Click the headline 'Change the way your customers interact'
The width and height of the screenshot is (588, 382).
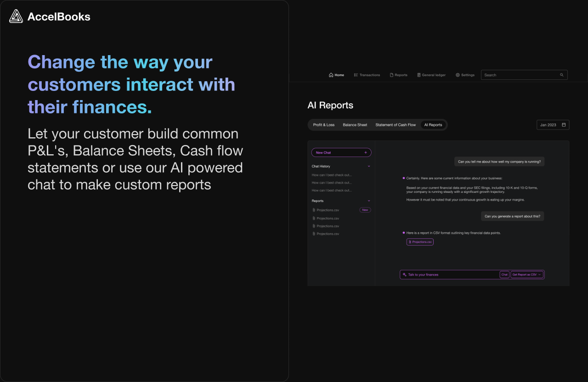[131, 84]
